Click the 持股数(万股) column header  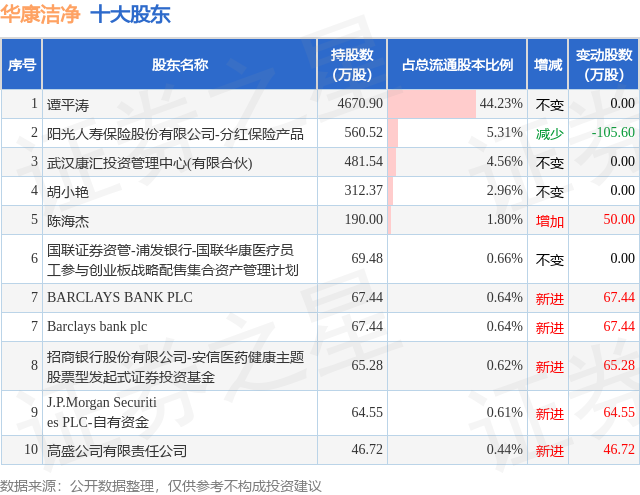(352, 64)
